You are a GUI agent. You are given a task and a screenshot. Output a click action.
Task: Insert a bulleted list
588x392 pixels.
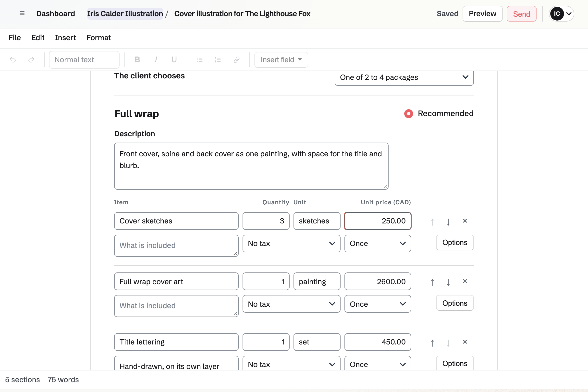coord(200,60)
